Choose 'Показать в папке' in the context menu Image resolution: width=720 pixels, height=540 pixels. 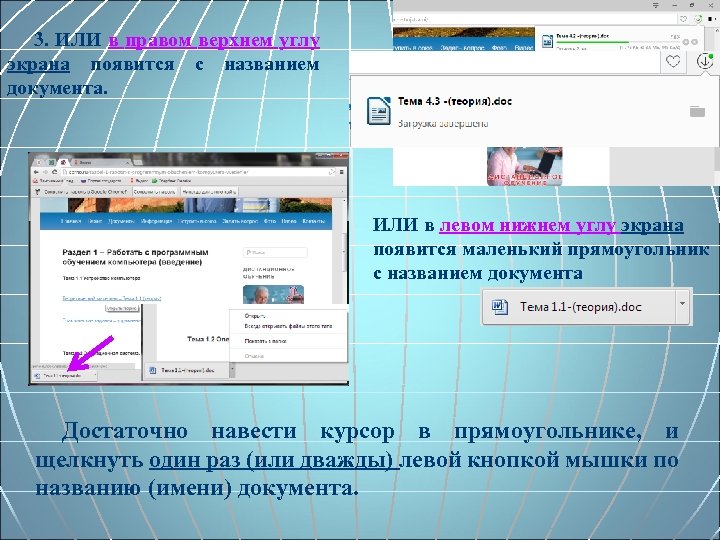click(265, 341)
